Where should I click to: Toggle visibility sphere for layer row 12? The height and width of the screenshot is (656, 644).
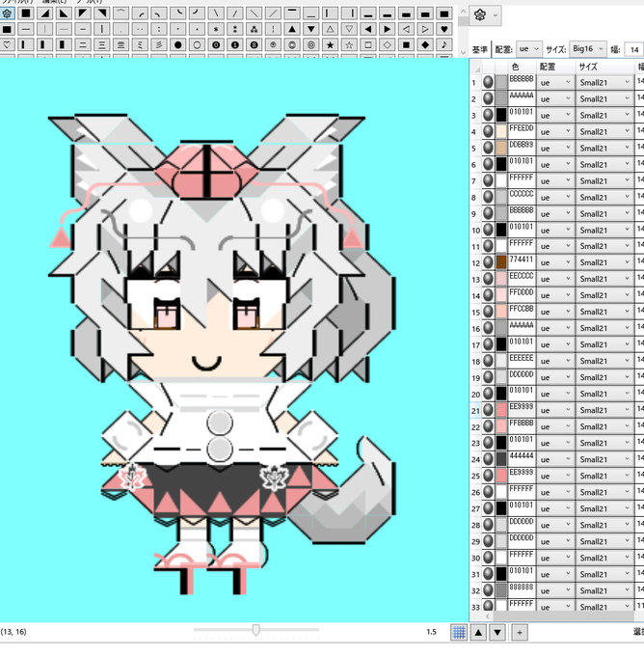tap(488, 262)
